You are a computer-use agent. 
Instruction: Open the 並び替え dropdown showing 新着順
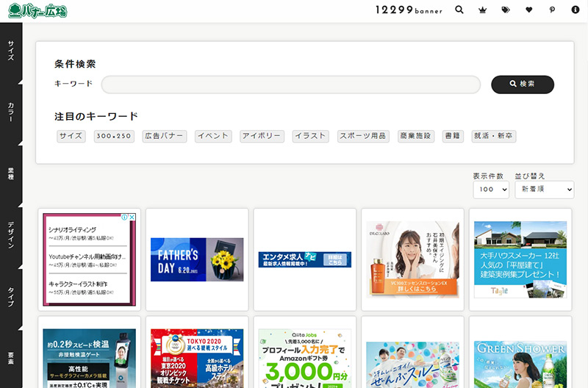click(544, 190)
